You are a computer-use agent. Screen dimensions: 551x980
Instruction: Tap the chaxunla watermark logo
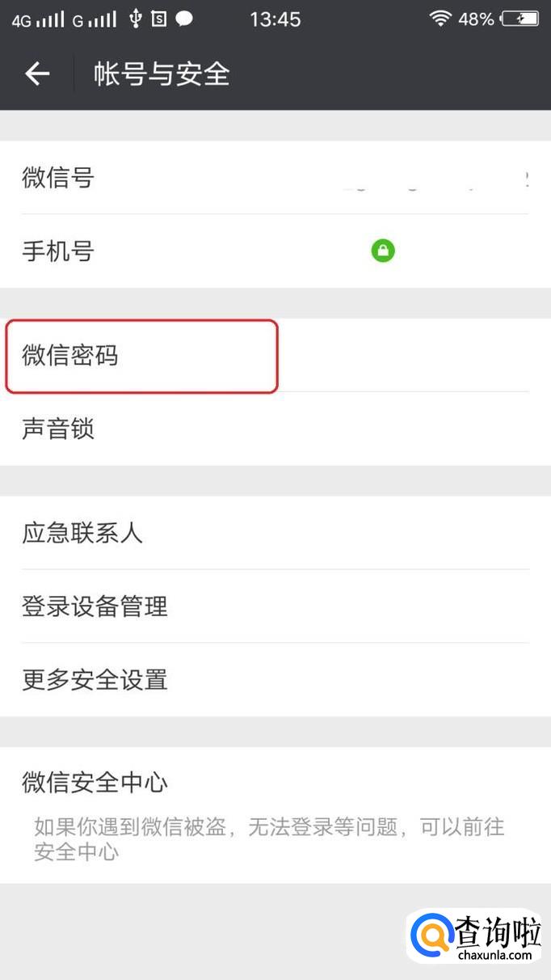[x=475, y=936]
